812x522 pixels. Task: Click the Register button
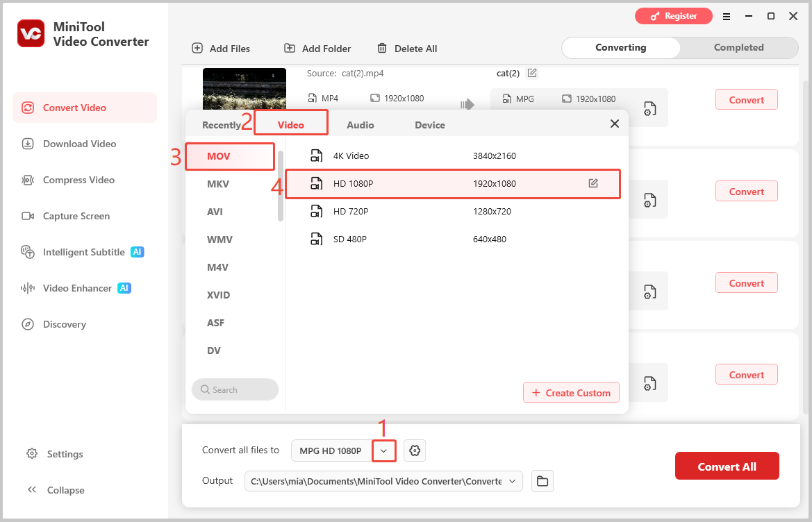tap(673, 16)
